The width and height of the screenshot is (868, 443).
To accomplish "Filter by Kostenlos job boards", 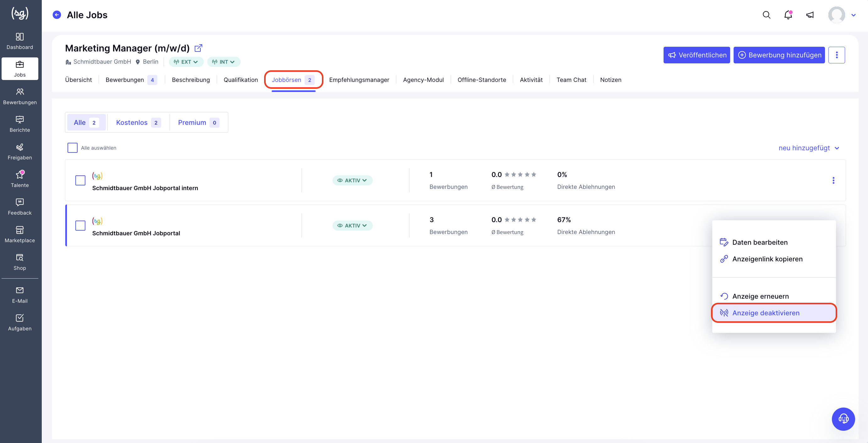I will 138,123.
